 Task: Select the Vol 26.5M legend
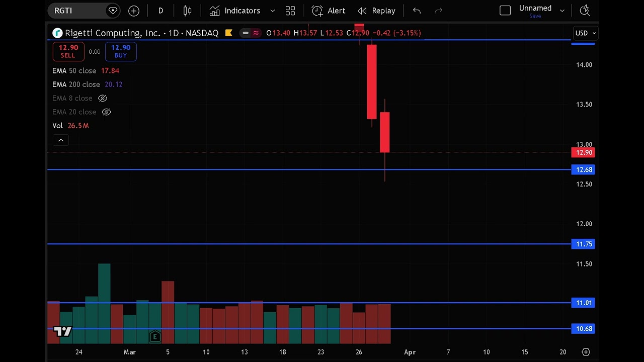70,126
